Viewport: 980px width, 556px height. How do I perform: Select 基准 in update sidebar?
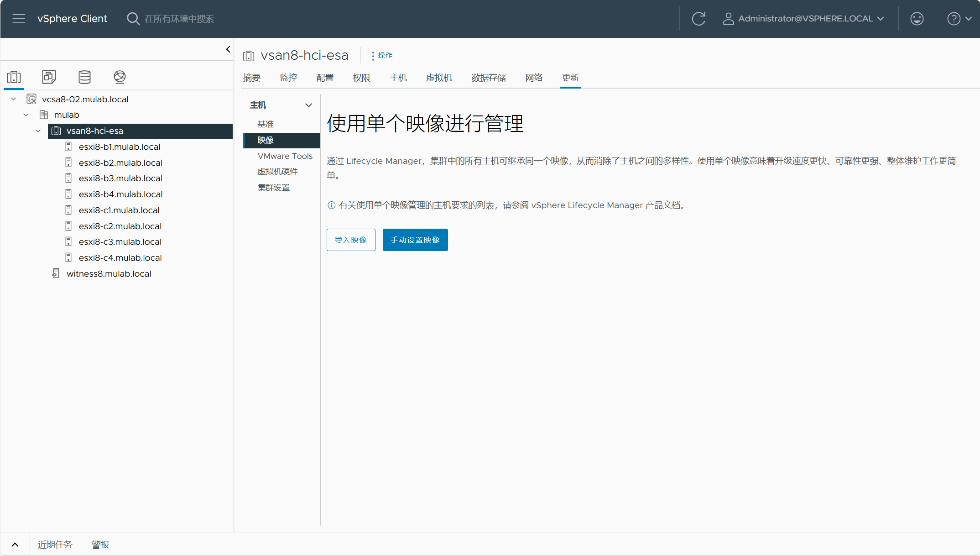point(266,124)
